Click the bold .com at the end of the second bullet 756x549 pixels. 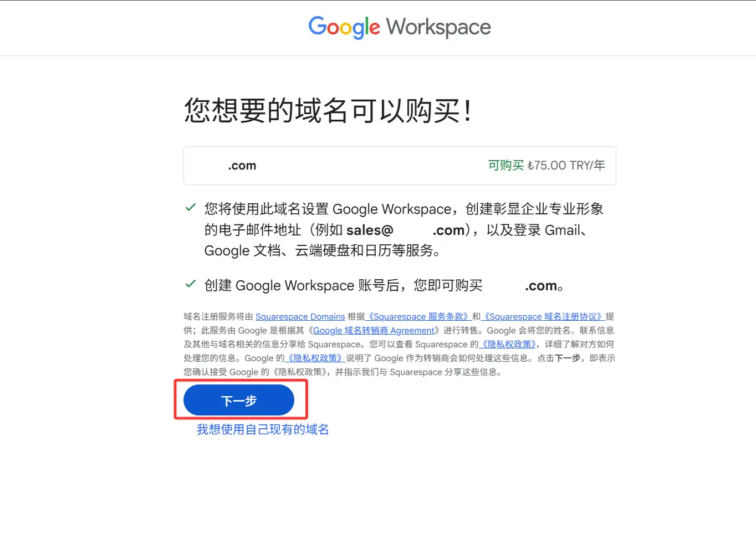click(541, 286)
